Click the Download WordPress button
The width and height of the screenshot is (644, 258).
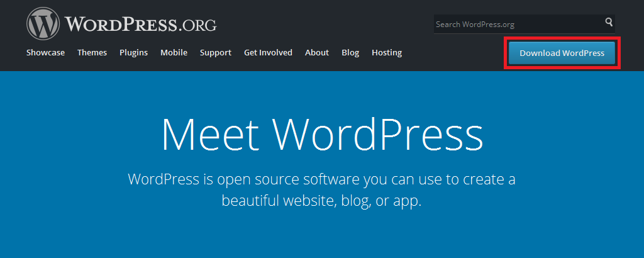562,53
